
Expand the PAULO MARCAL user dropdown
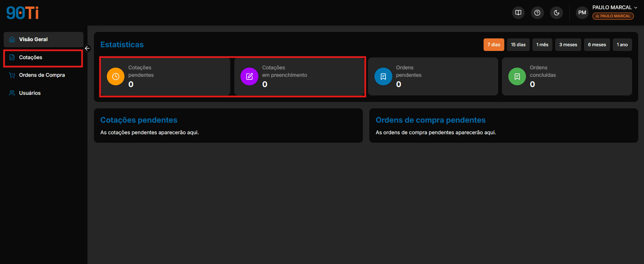[x=615, y=7]
